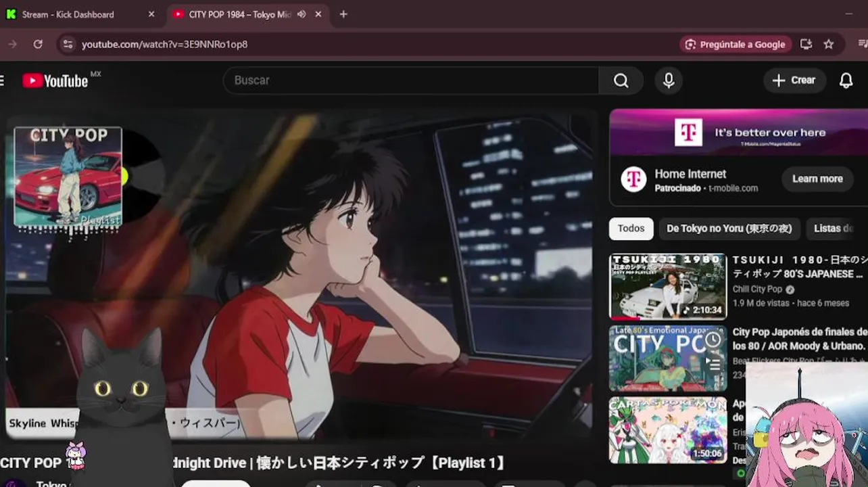The width and height of the screenshot is (868, 487).
Task: Open TSUKIJI 1980 video title
Action: (x=800, y=267)
